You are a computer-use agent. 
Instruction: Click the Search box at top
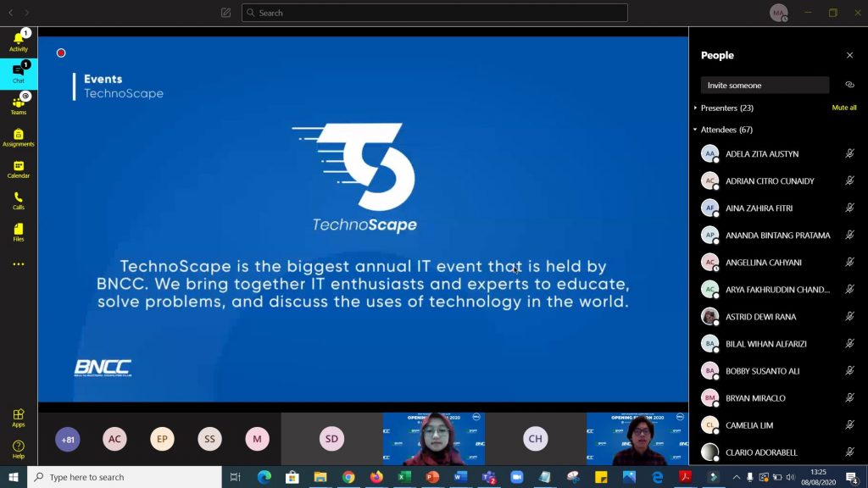pos(435,12)
